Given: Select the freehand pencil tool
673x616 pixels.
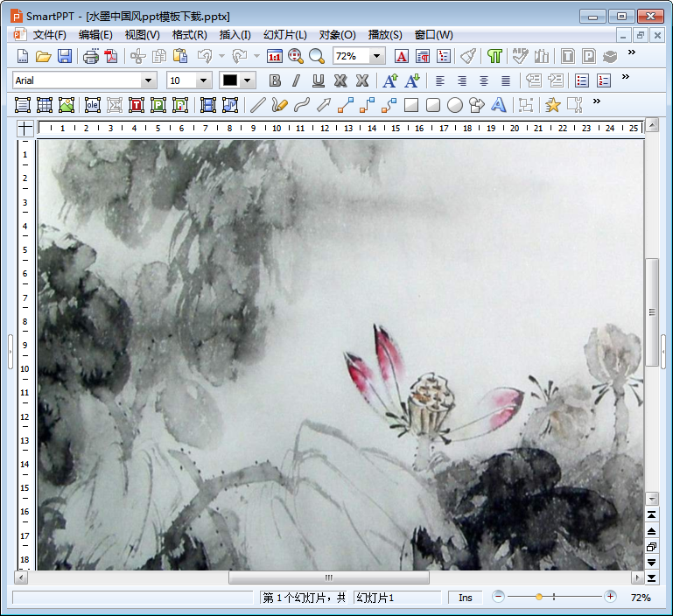Looking at the screenshot, I should click(x=279, y=105).
